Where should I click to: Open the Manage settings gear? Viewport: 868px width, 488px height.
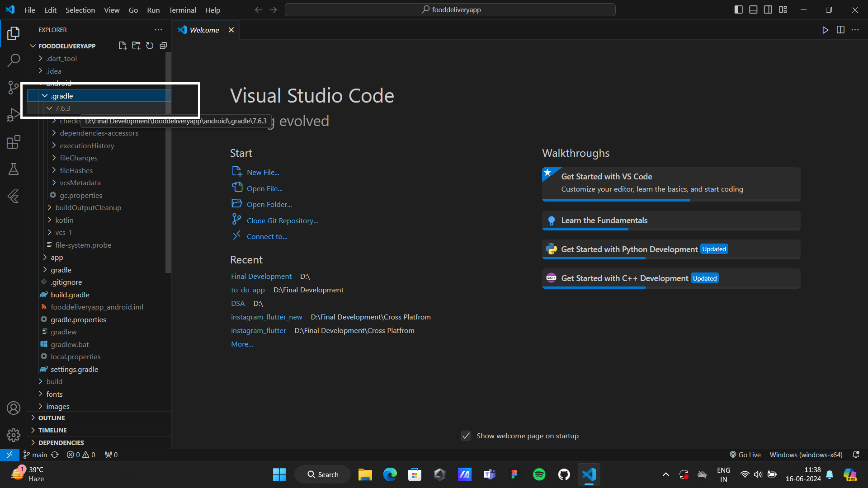click(14, 435)
